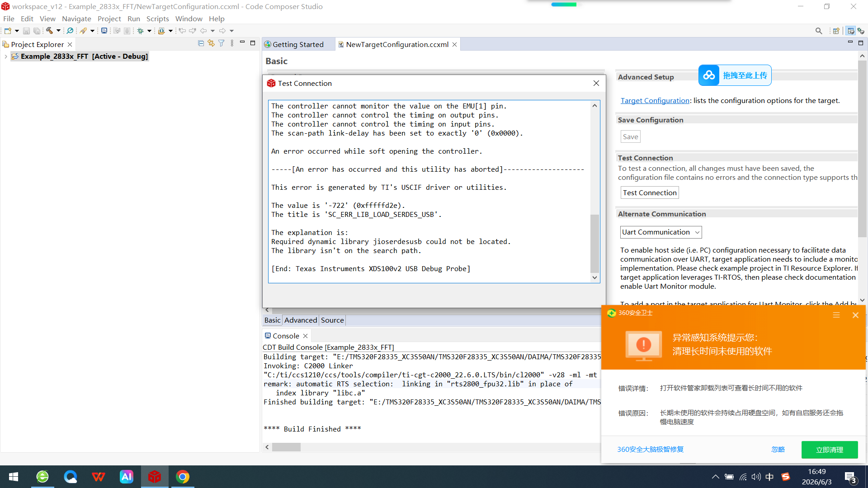Select the Example_2833x_FFT project row
868x488 pixels.
click(x=80, y=56)
